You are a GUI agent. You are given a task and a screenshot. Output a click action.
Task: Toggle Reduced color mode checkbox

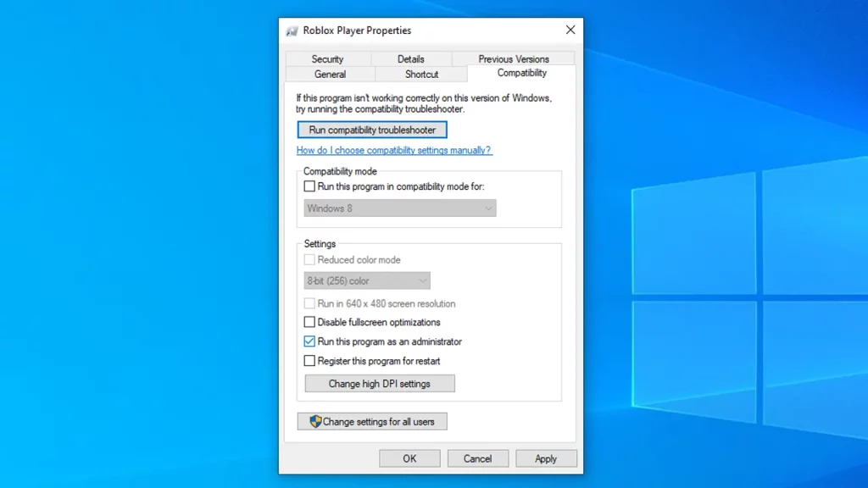309,259
